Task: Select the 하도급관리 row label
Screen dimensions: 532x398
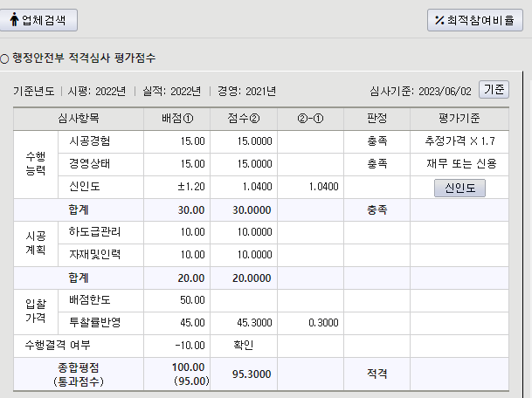Action: (x=94, y=232)
